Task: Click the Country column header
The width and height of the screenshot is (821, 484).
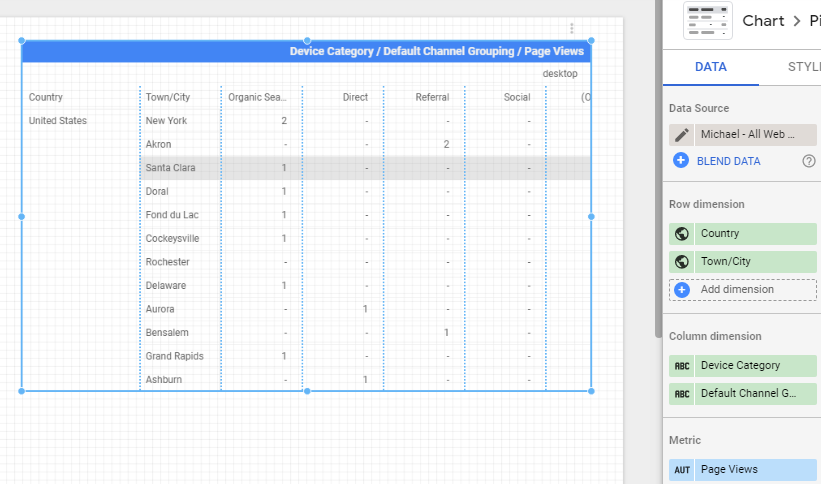Action: [x=46, y=97]
